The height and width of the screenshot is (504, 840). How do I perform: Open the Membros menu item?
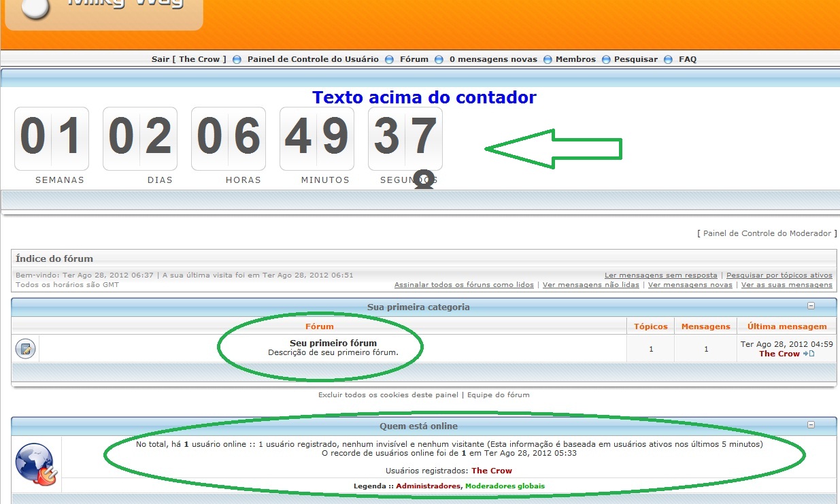tap(575, 59)
